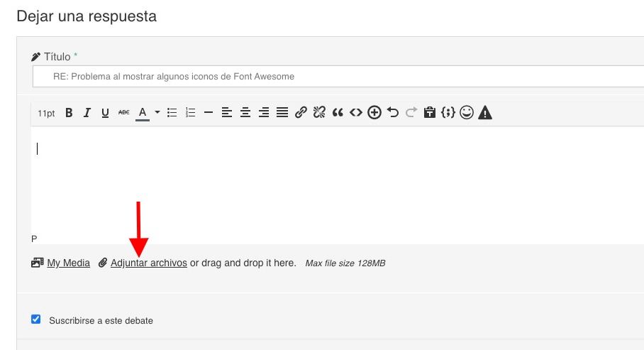
Task: Insert a bulleted list
Action: pos(172,112)
